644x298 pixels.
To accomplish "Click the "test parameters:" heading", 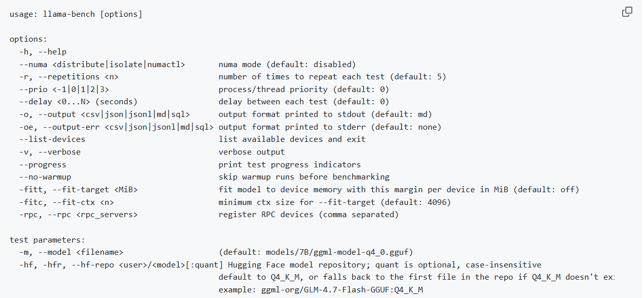I will click(x=48, y=240).
